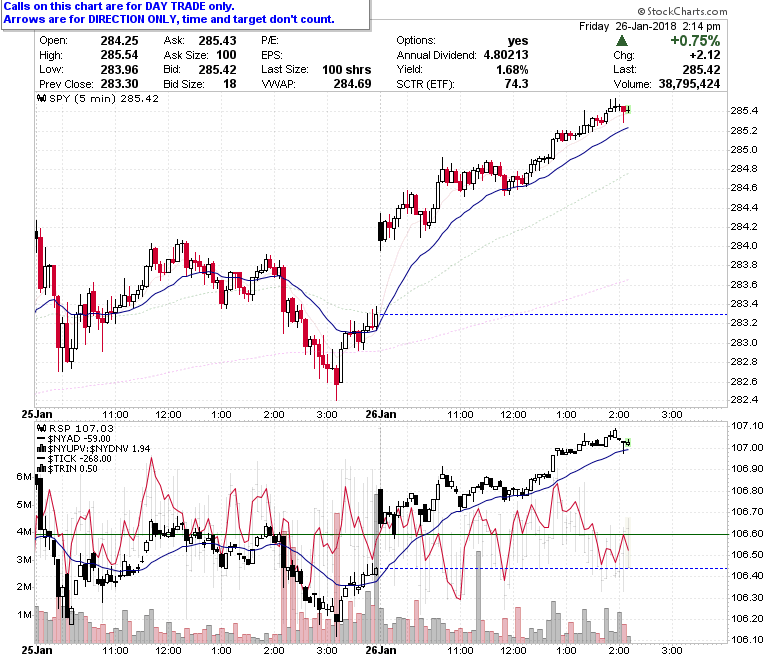Click the latest green-highlighted SPY candle
780x659 pixels.
628,109
